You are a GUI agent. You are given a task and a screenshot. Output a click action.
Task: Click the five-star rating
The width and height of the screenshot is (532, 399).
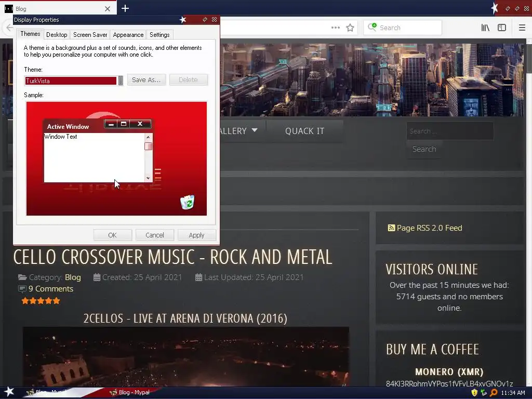click(x=41, y=301)
